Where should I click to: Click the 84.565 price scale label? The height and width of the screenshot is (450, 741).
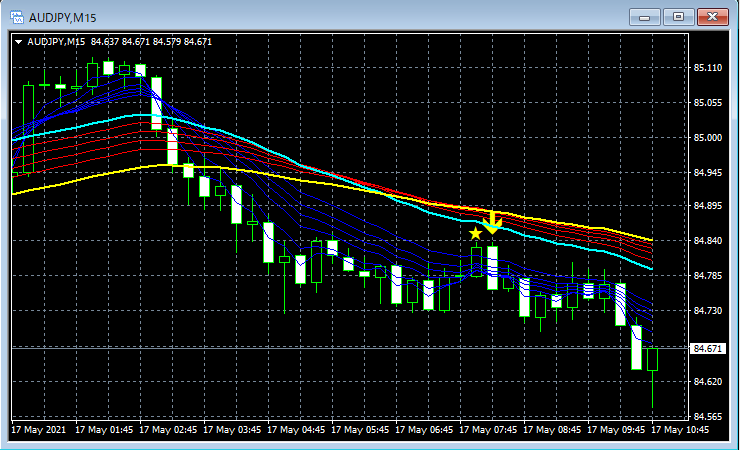coord(707,417)
